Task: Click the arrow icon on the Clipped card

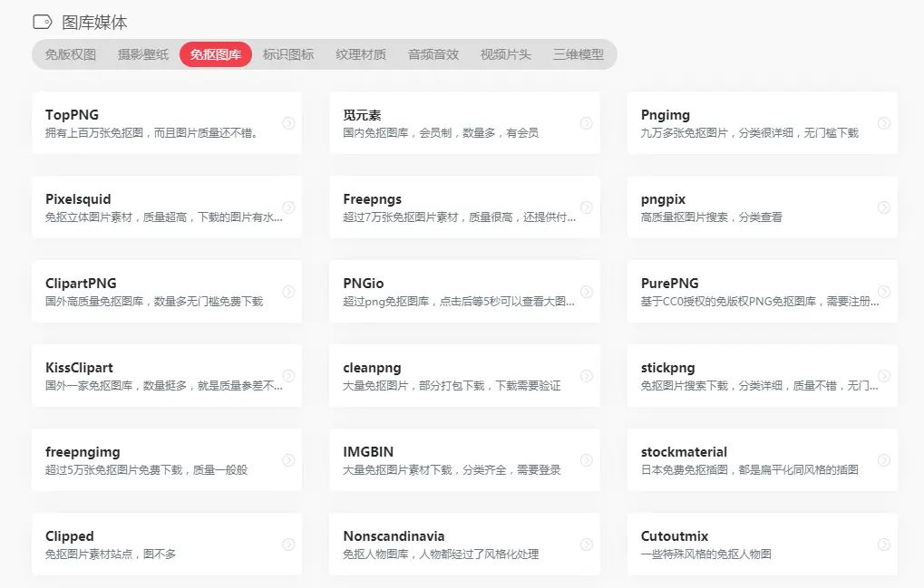Action: [x=288, y=544]
